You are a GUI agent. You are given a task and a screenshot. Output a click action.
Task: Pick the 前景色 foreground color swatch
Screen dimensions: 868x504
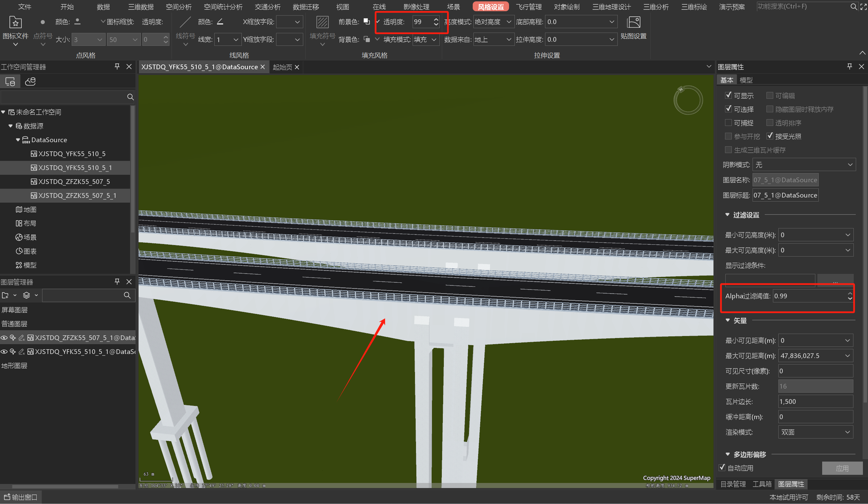click(367, 22)
